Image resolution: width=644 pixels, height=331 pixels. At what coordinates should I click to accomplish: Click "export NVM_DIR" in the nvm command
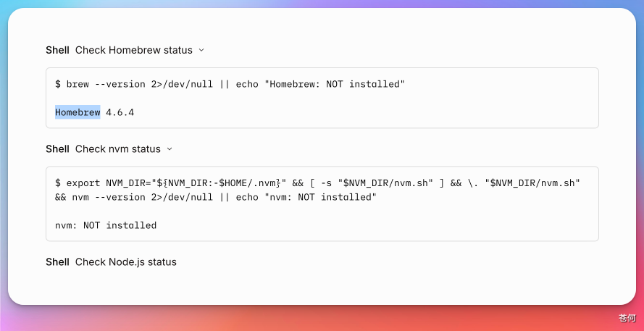coord(109,183)
